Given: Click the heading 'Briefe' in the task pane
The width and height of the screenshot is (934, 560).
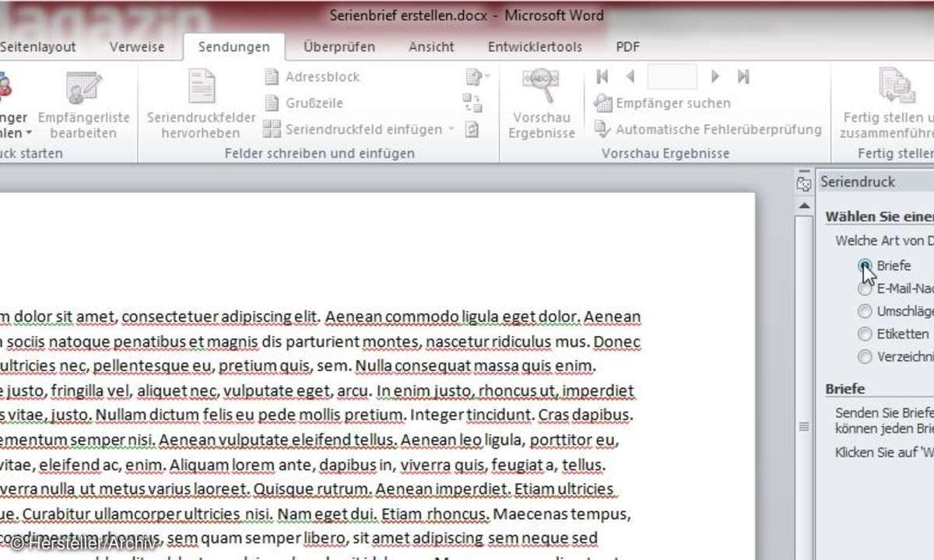Looking at the screenshot, I should 845,388.
